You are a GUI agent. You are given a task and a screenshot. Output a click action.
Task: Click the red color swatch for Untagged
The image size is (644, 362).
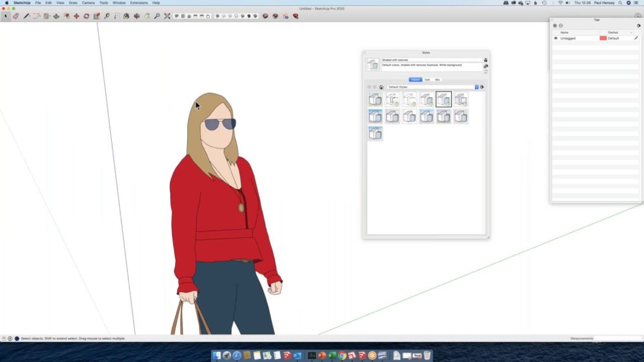(x=603, y=38)
